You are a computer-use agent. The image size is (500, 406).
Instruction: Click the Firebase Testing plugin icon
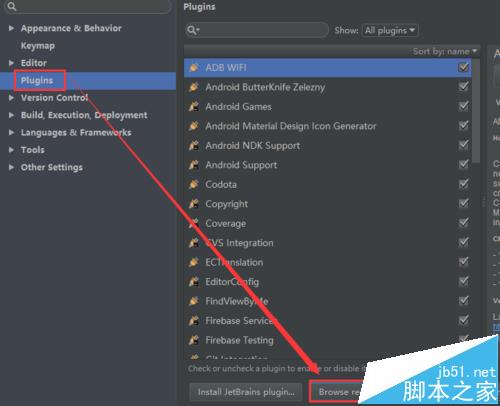coord(194,340)
